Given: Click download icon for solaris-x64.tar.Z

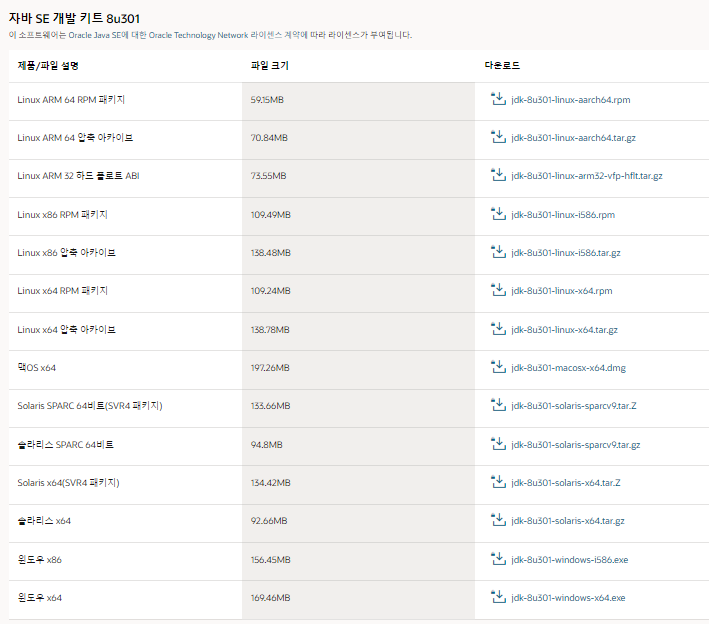Looking at the screenshot, I should coord(498,482).
